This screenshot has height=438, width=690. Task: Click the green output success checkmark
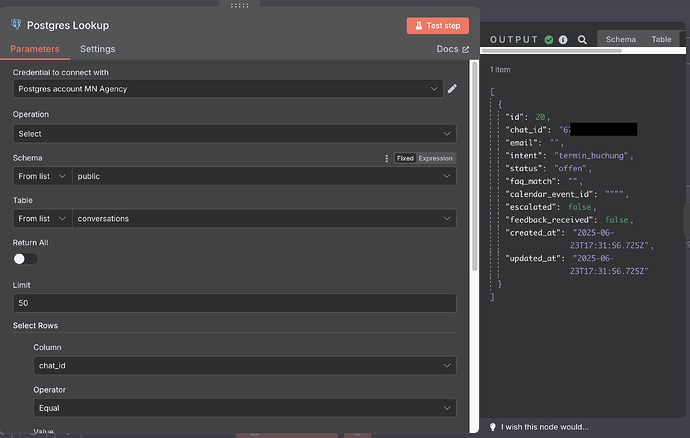(549, 40)
